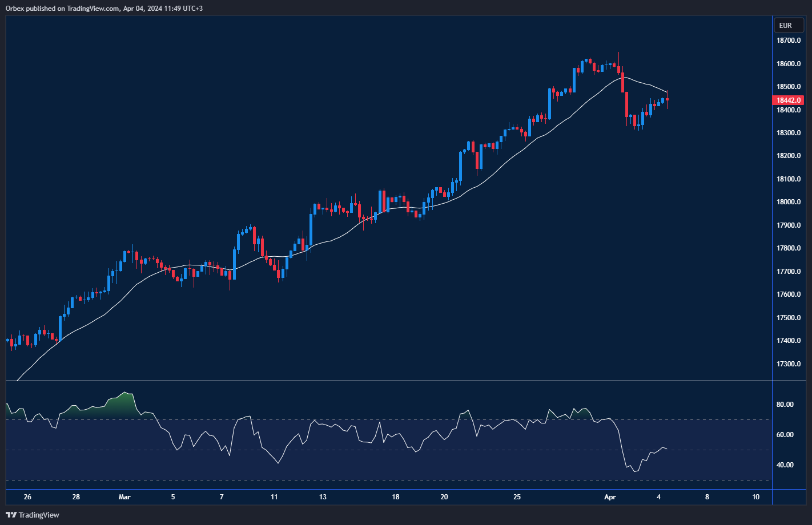Click the 17300.0 price scale label
812x525 pixels.
(x=788, y=364)
